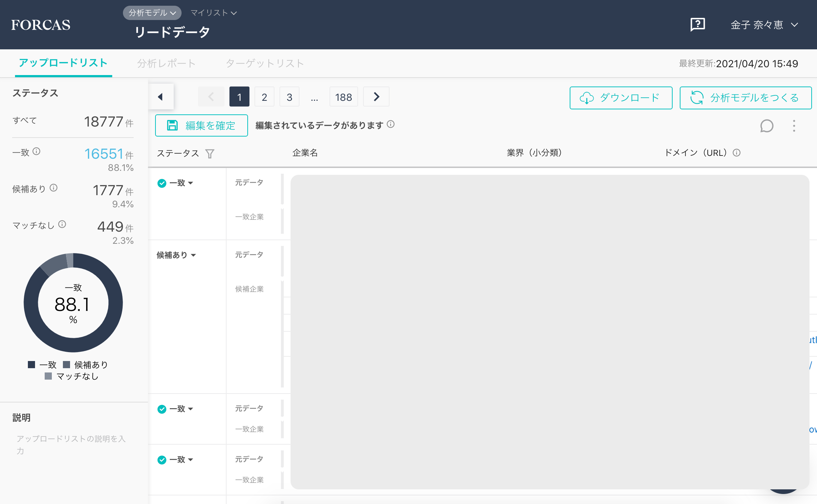
Task: Open the three-dot more options menu
Action: (x=794, y=126)
